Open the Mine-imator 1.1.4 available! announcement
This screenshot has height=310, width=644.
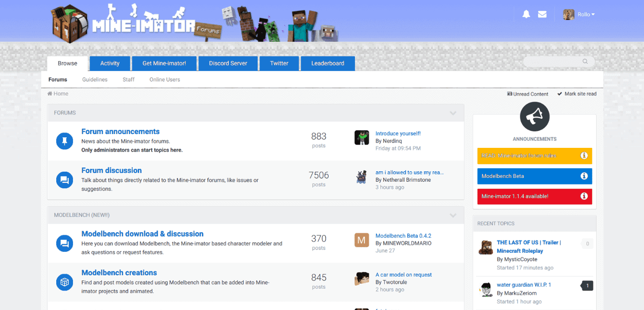(x=535, y=196)
